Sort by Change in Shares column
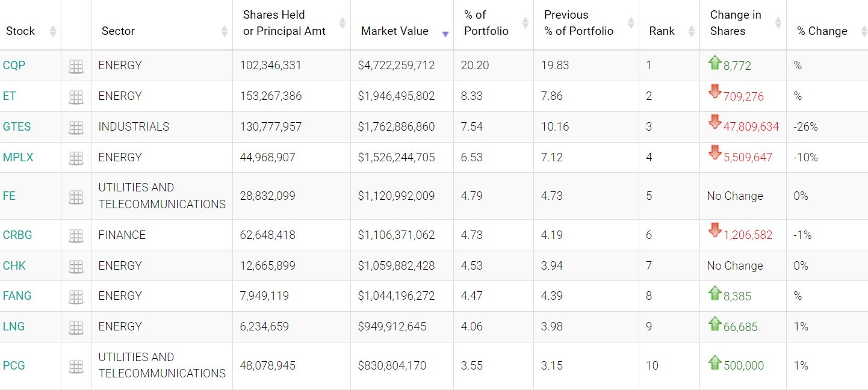The width and height of the screenshot is (868, 390). (x=736, y=23)
